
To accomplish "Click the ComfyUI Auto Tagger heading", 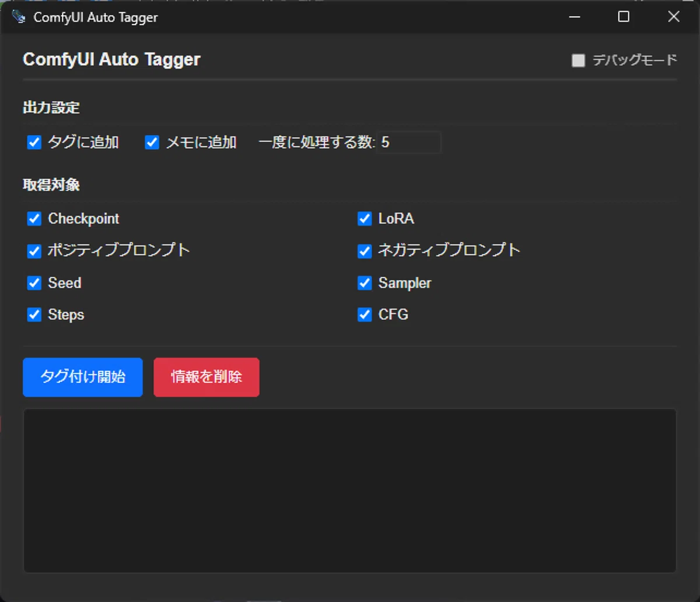I will (x=111, y=60).
